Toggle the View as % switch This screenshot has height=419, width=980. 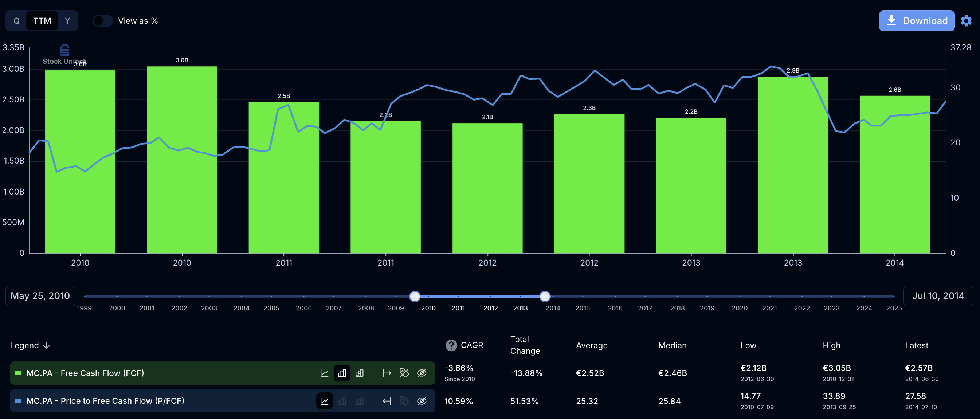pos(103,20)
